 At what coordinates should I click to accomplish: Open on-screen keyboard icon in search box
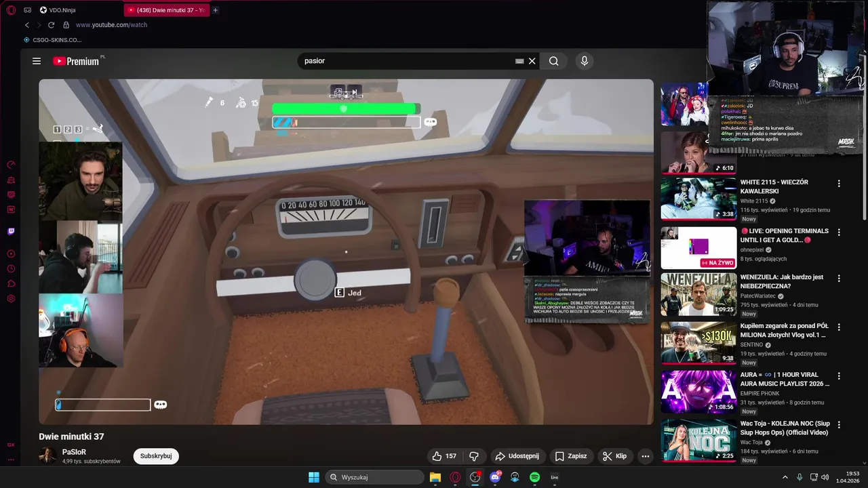click(519, 61)
